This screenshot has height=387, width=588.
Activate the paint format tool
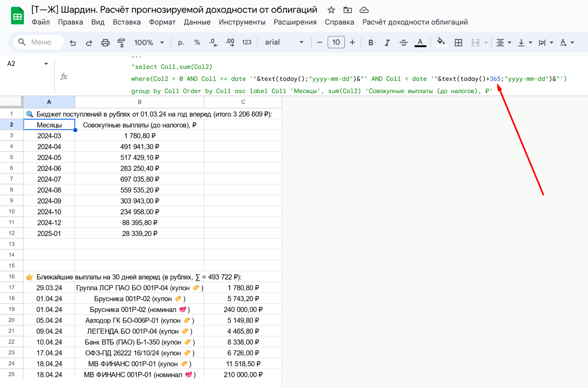pos(121,42)
